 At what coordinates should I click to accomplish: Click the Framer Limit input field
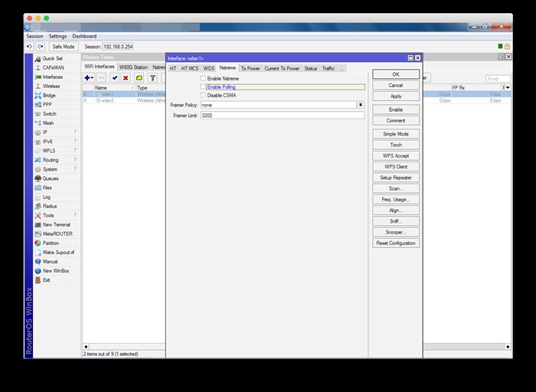pyautogui.click(x=283, y=116)
